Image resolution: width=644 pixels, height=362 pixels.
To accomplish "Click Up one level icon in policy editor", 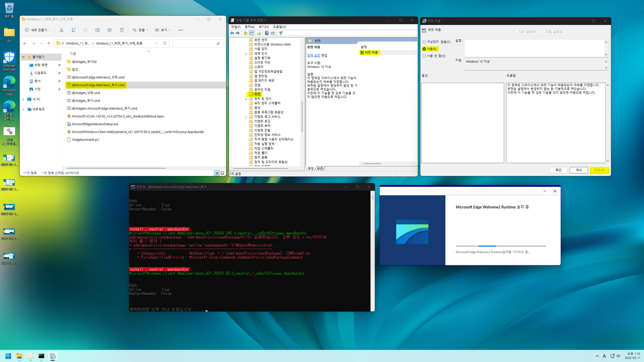I will [245, 33].
